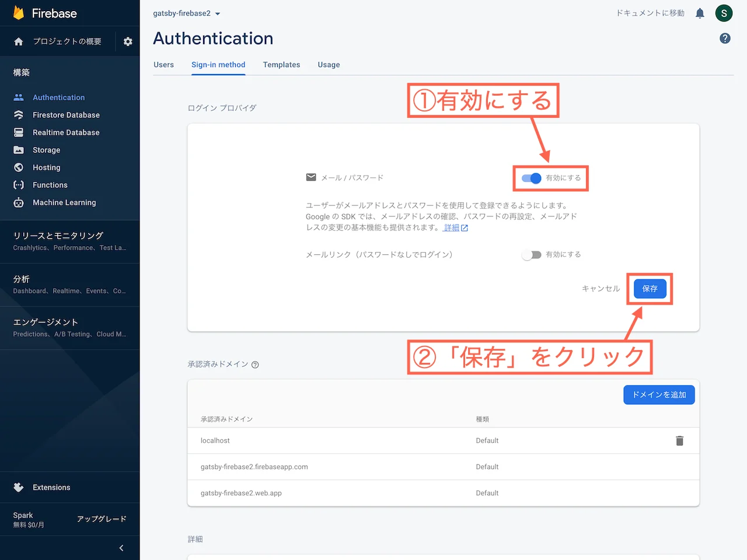
Task: Click the 保存 button
Action: click(650, 289)
